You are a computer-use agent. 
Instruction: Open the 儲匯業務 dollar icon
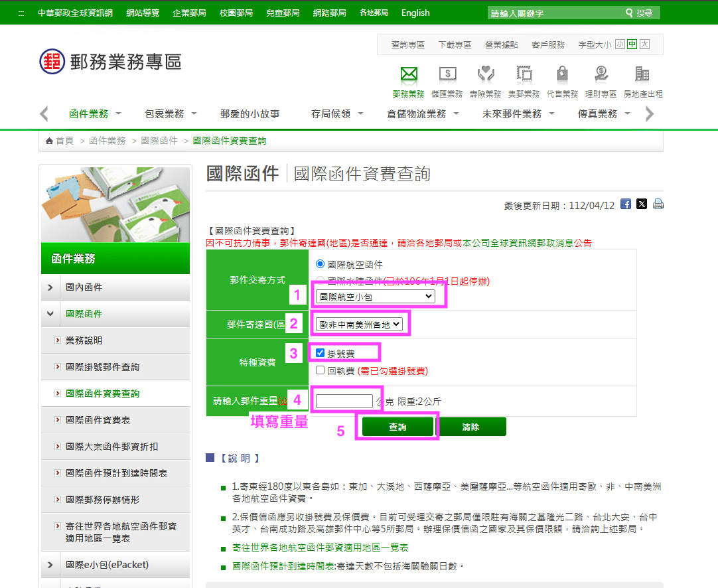447,74
